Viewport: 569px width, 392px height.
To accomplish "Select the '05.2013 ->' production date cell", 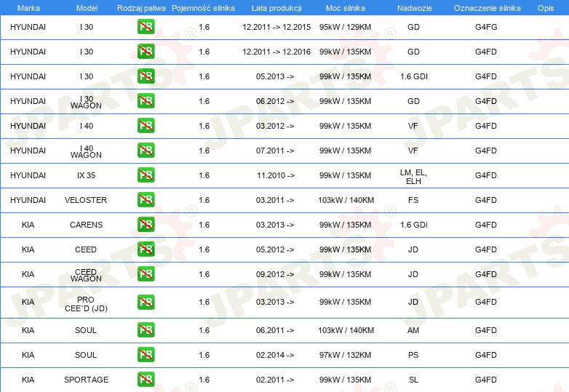I will [x=275, y=76].
